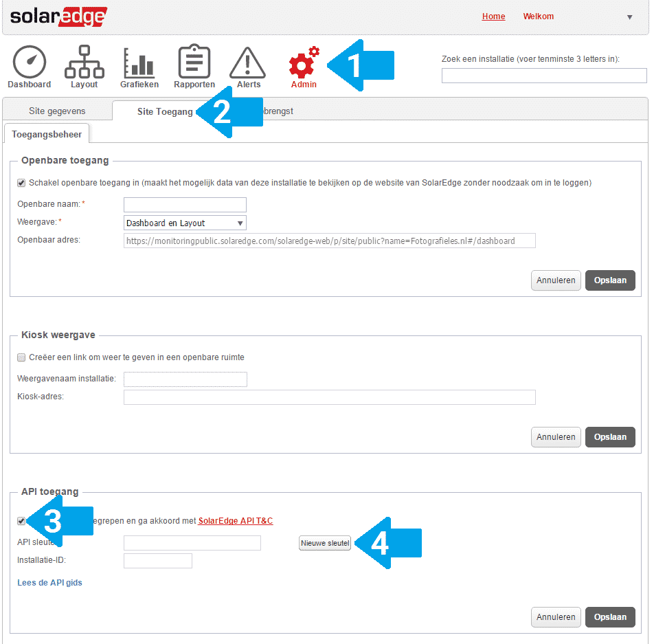Open the Dashboard gauge icon
Viewport: 654px width, 644px height.
pos(29,62)
